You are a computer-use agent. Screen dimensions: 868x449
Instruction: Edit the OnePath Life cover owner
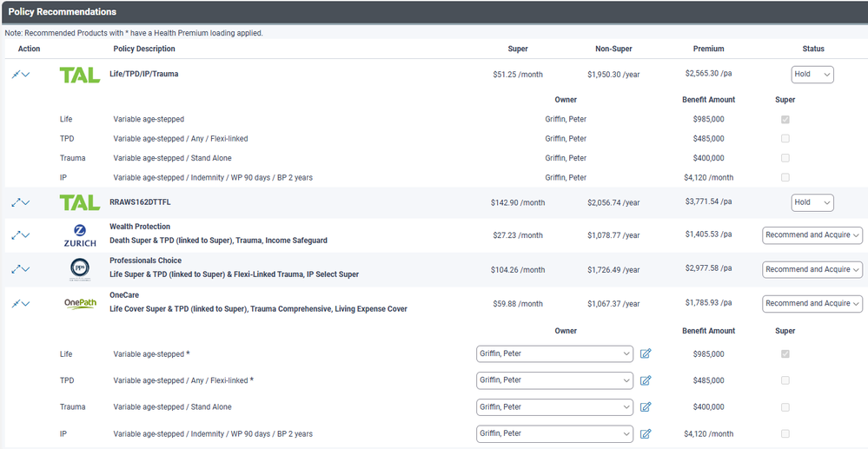click(x=646, y=353)
